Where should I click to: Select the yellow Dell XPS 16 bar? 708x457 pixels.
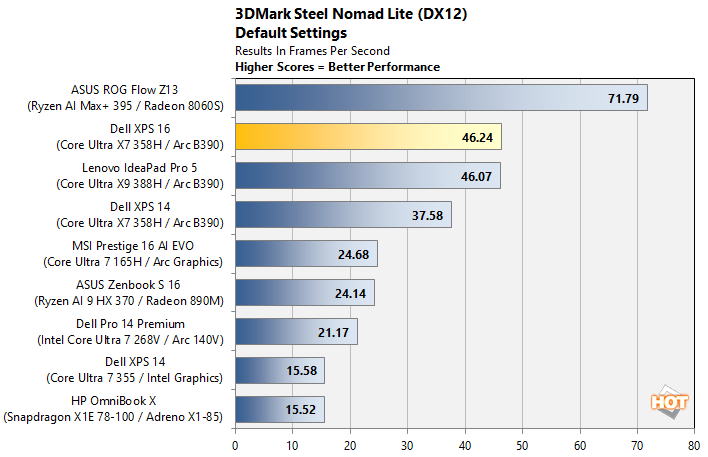368,136
